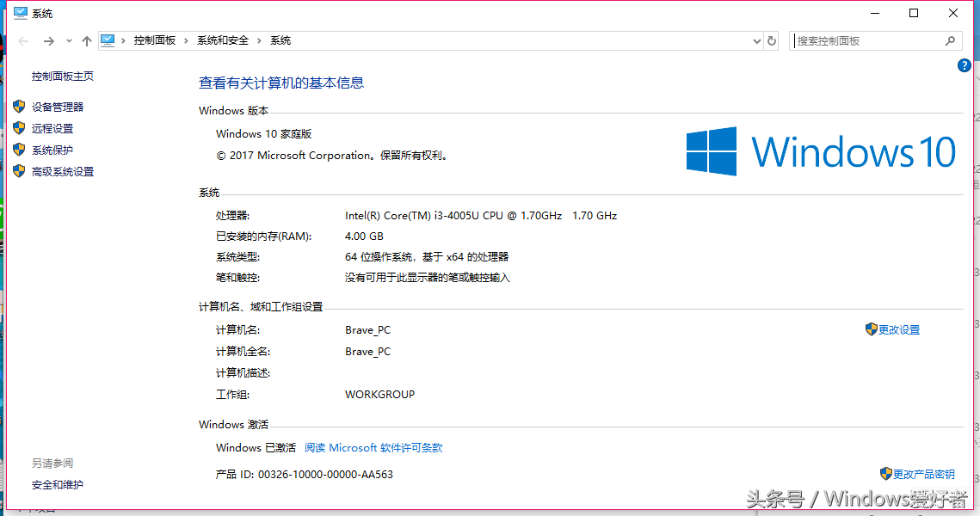Screen dimensions: 980x516
Task: Select the Brave_PC value beside 计算机名
Action: pyautogui.click(x=367, y=330)
